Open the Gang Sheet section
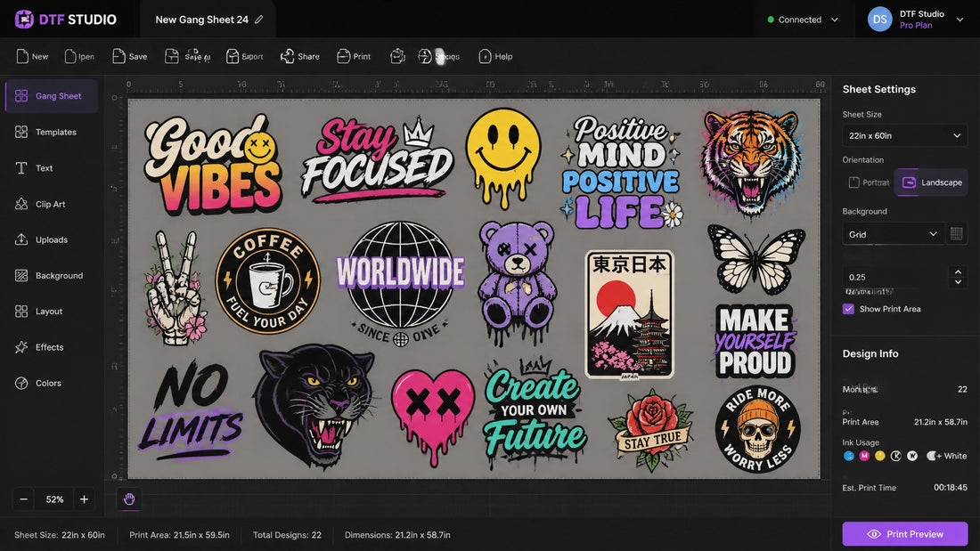 coord(52,95)
